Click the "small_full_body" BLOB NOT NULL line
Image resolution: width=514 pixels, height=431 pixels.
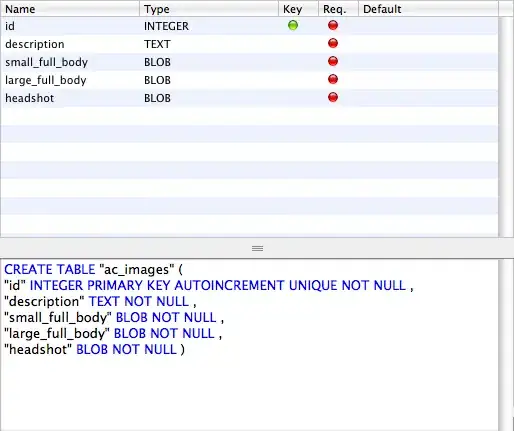click(114, 317)
